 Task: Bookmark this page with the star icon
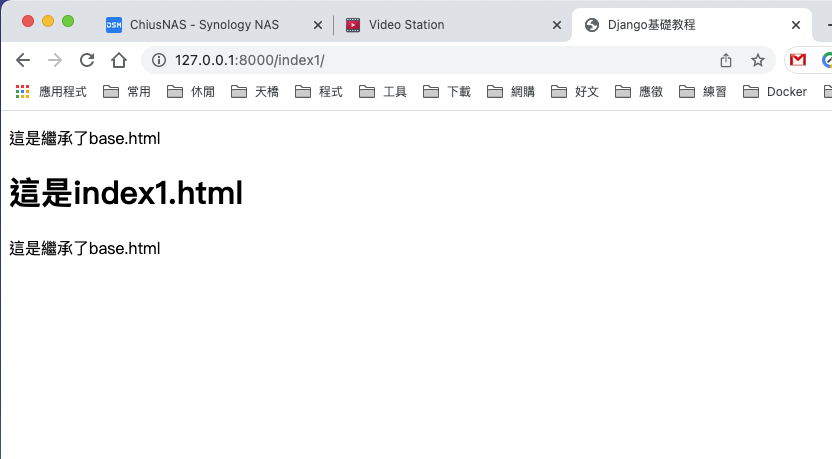pos(758,60)
